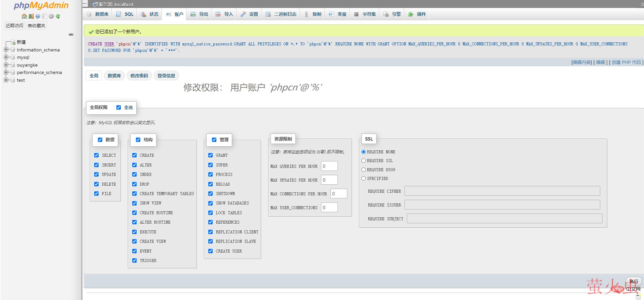Viewport: 644px width, 300px height.
Task: Click the new database icon beside 新建
Action: (13, 42)
